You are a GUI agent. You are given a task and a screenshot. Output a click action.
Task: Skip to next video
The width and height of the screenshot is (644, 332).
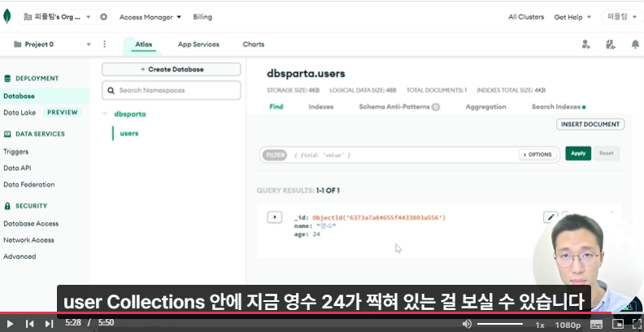click(x=49, y=324)
